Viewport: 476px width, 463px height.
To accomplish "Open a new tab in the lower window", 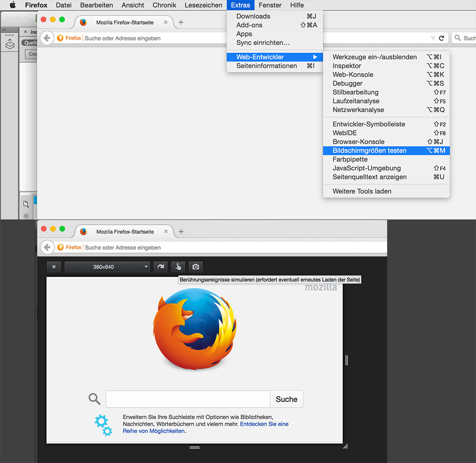I will tap(181, 231).
